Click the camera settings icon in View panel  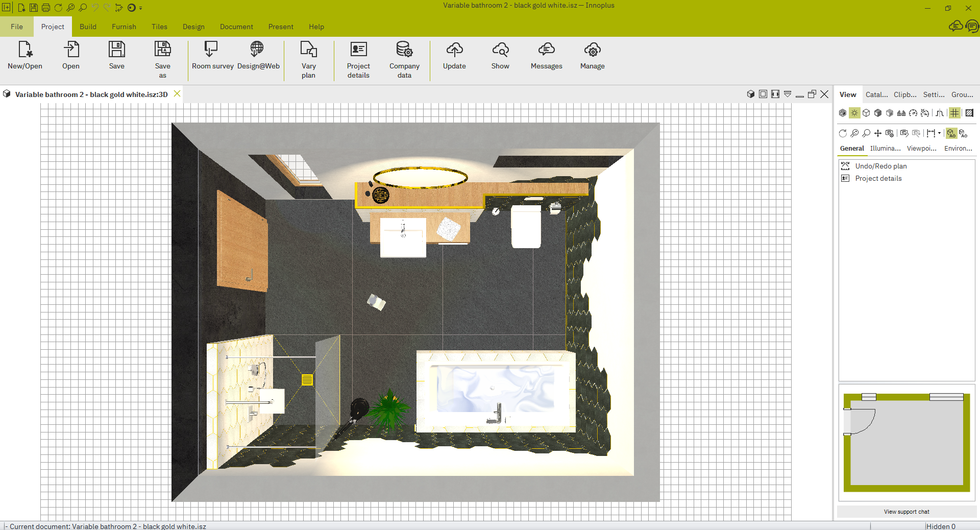890,133
